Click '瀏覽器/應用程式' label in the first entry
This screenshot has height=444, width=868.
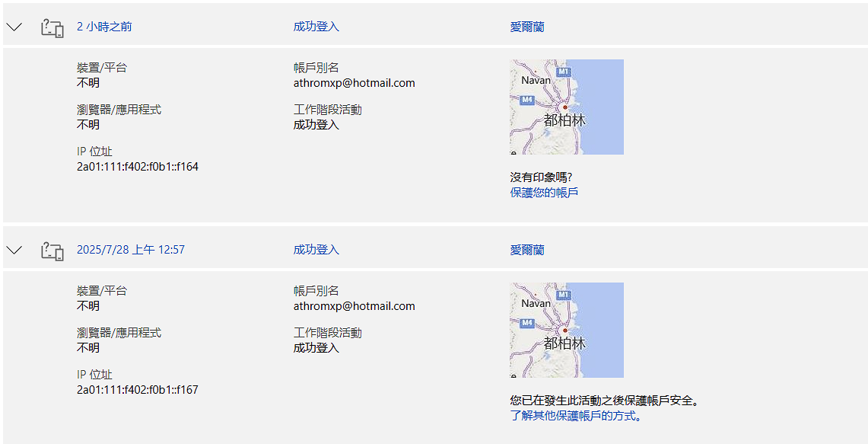point(119,110)
